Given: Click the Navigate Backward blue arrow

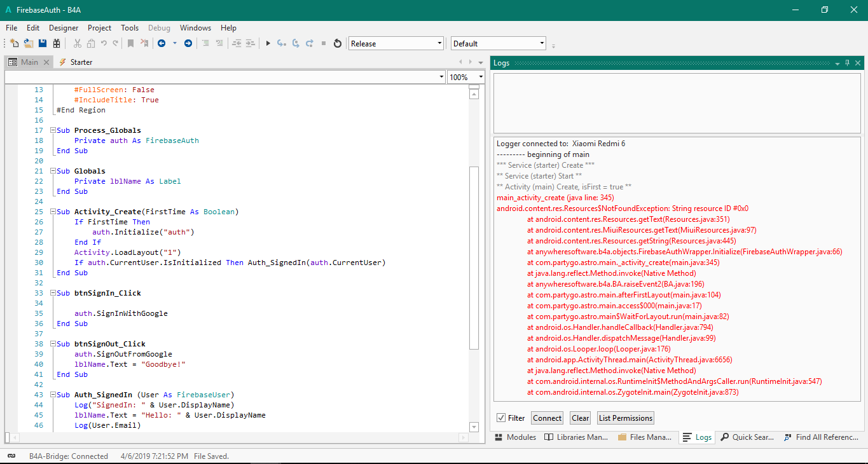Looking at the screenshot, I should (162, 43).
